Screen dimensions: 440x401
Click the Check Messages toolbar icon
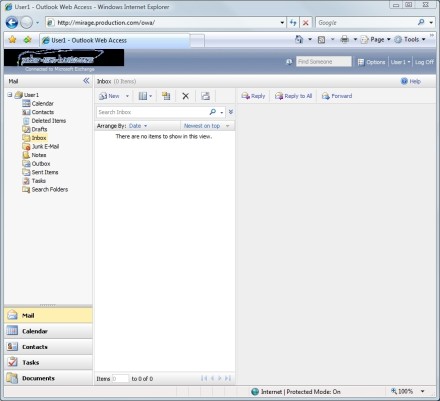[x=205, y=96]
